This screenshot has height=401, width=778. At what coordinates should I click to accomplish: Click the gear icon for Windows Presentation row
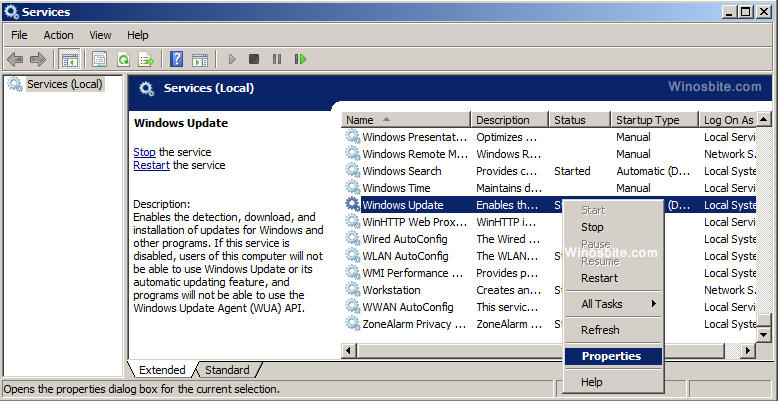tap(352, 136)
